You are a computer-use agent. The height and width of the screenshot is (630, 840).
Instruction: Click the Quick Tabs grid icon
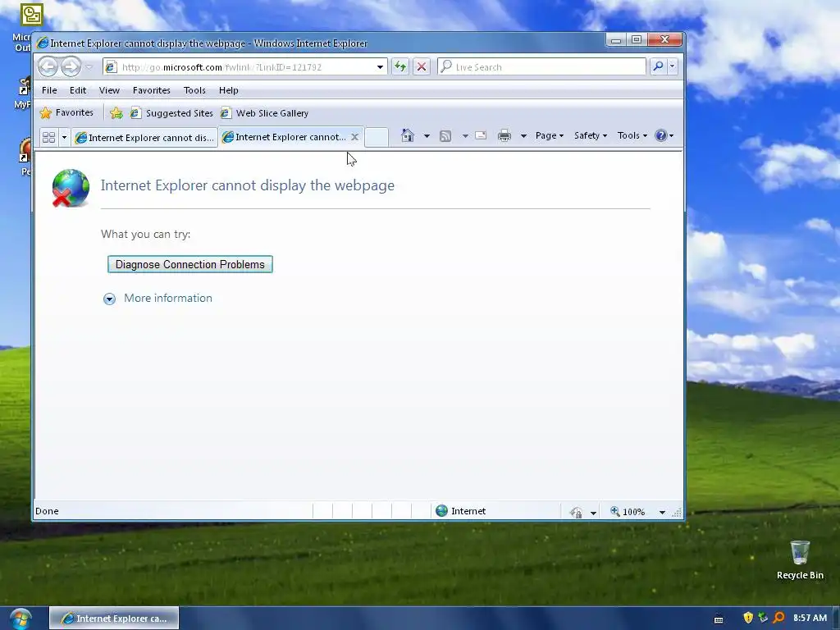pos(48,137)
